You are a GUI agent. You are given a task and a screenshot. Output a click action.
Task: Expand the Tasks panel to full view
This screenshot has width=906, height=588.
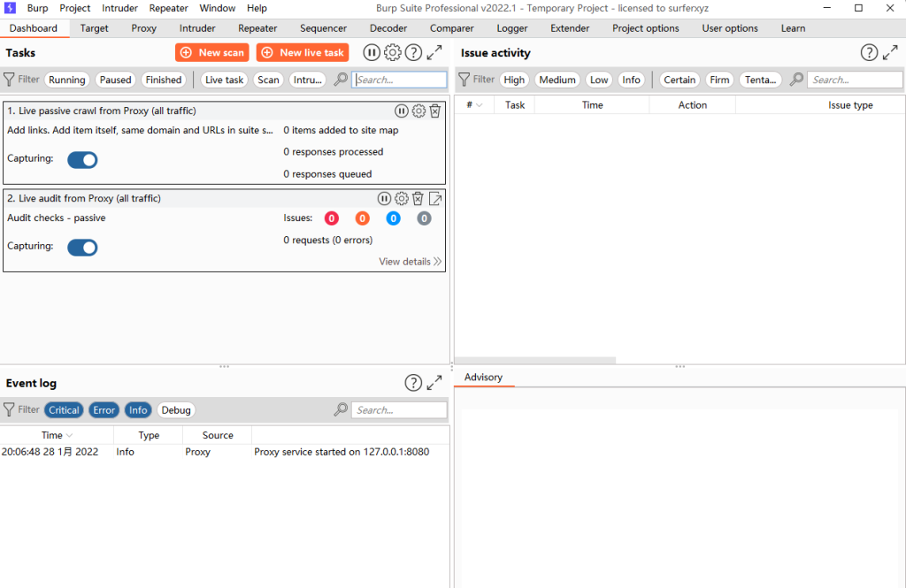pyautogui.click(x=434, y=52)
